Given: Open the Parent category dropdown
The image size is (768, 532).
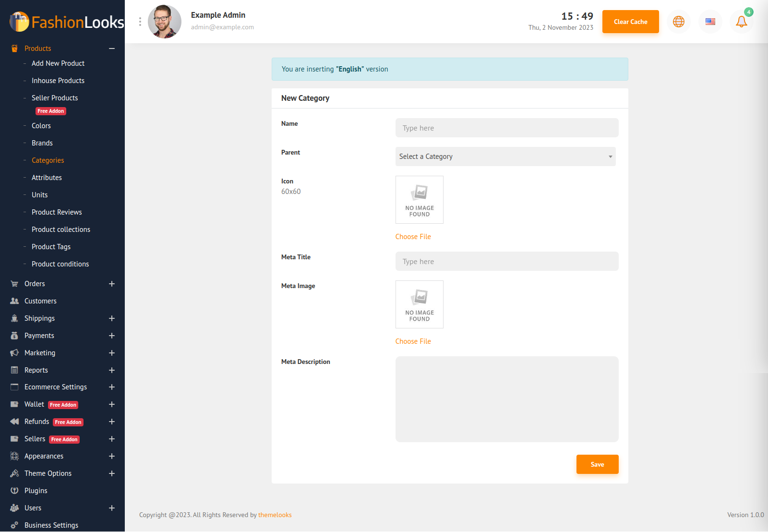Looking at the screenshot, I should tap(505, 157).
